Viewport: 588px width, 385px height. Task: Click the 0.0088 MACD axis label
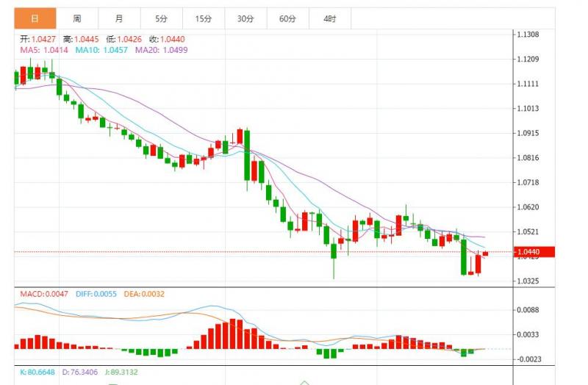(x=528, y=310)
